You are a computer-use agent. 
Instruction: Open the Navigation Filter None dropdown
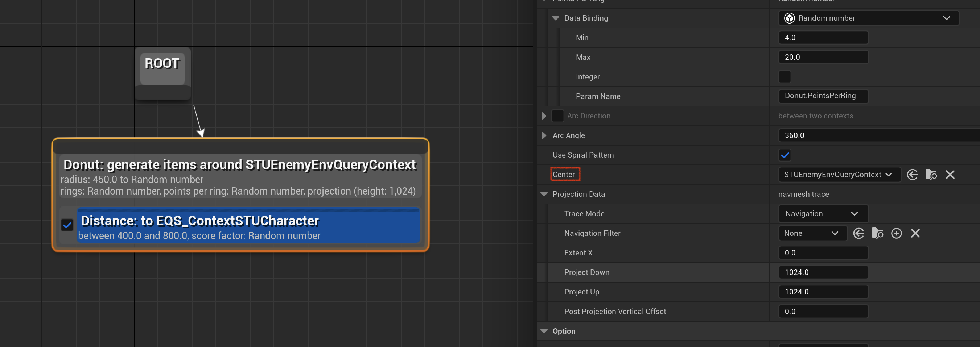(812, 233)
